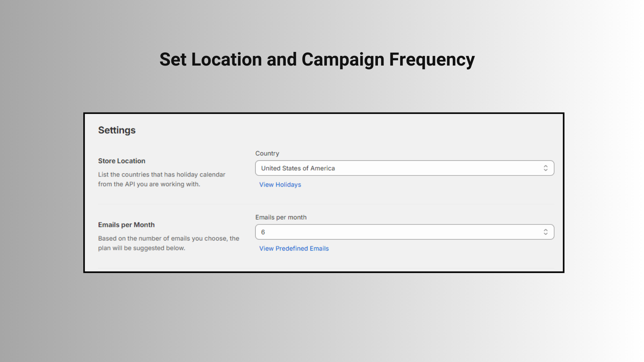644x362 pixels.
Task: Click the Emails per month chevron arrows icon
Action: point(545,232)
